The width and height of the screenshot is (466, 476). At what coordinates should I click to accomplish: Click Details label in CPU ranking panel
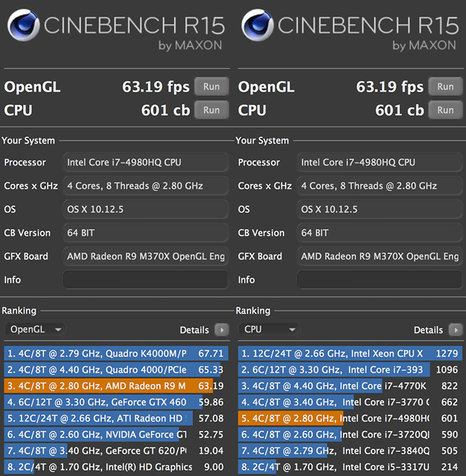tap(428, 330)
